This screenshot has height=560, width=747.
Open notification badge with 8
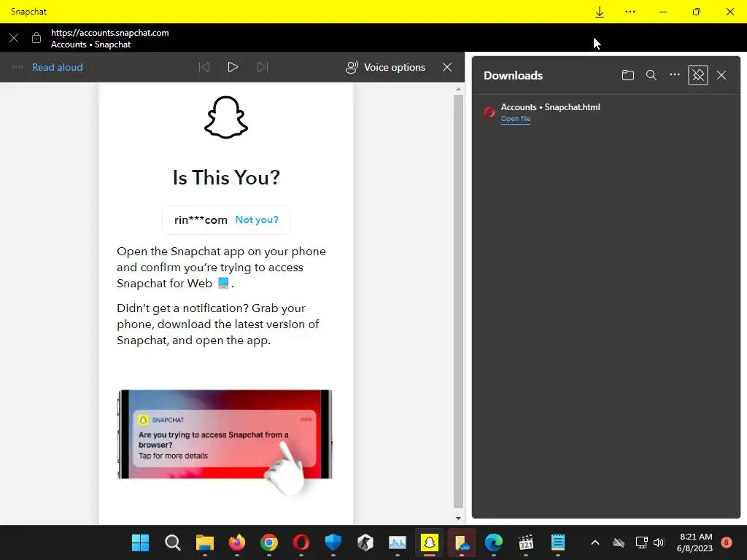click(726, 542)
